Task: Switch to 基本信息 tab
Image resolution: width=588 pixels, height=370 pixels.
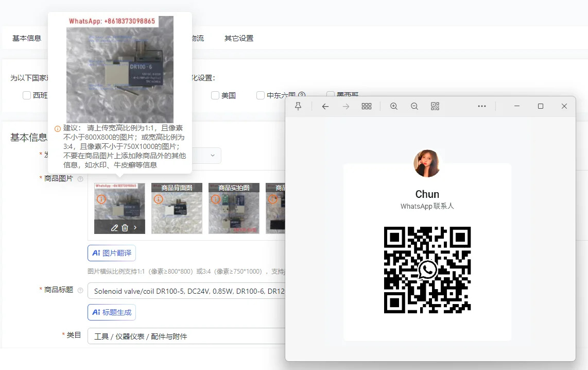Action: tap(27, 38)
